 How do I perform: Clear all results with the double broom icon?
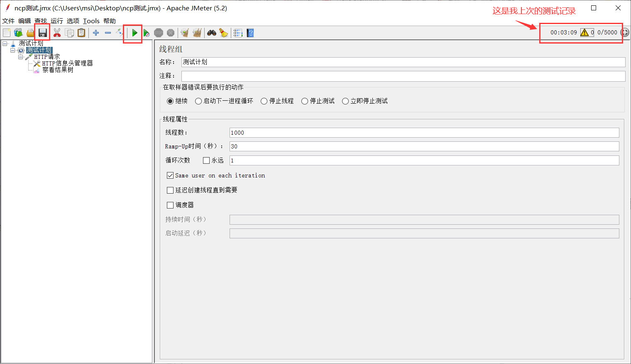click(x=197, y=33)
